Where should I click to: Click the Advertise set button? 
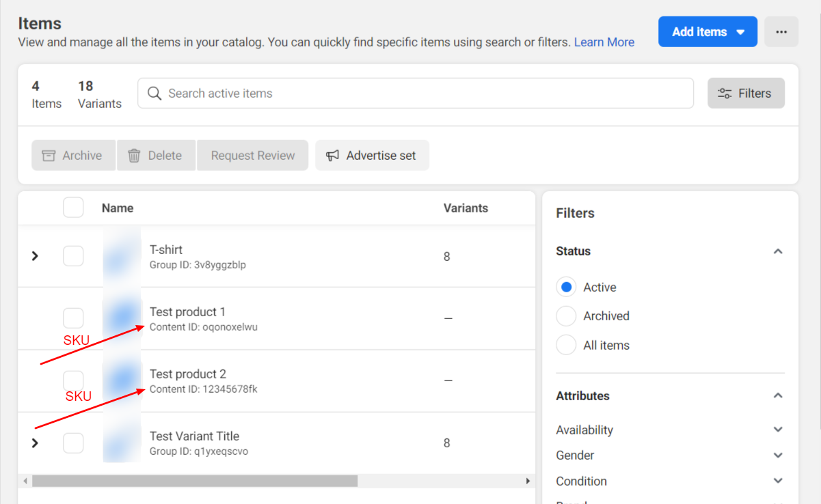pos(372,156)
